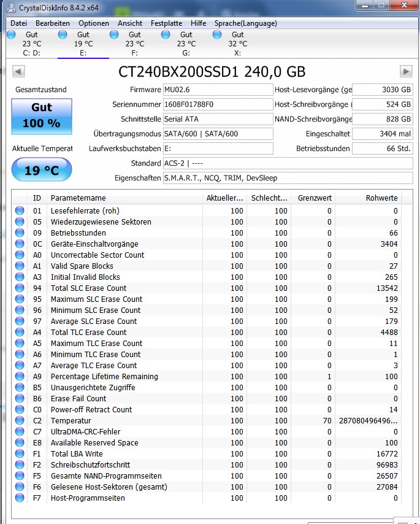Click the Seriennummer field

coord(218,104)
